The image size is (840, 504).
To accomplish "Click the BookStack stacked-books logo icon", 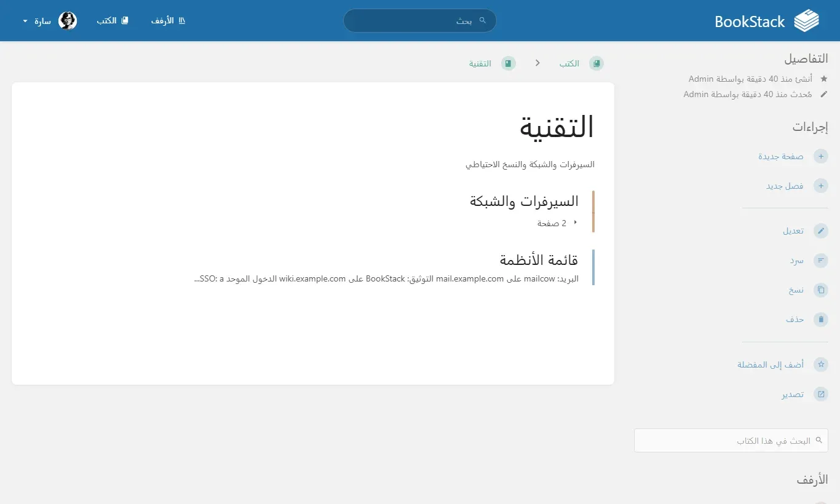I will pyautogui.click(x=807, y=21).
